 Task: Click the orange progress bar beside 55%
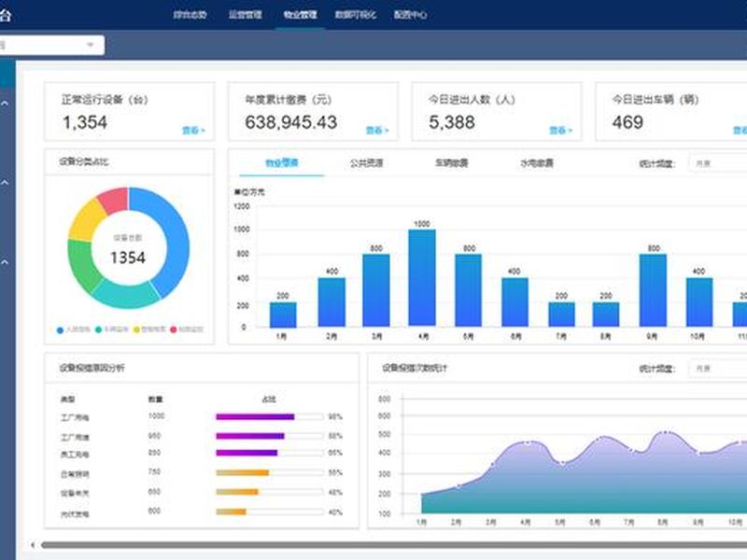(x=243, y=473)
